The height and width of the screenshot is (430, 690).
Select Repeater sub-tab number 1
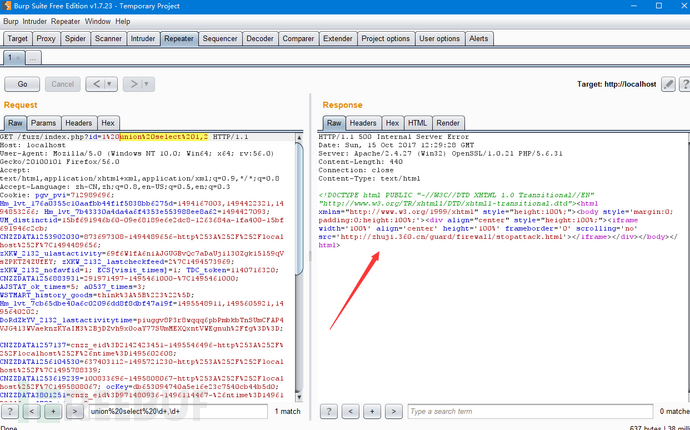(10, 58)
